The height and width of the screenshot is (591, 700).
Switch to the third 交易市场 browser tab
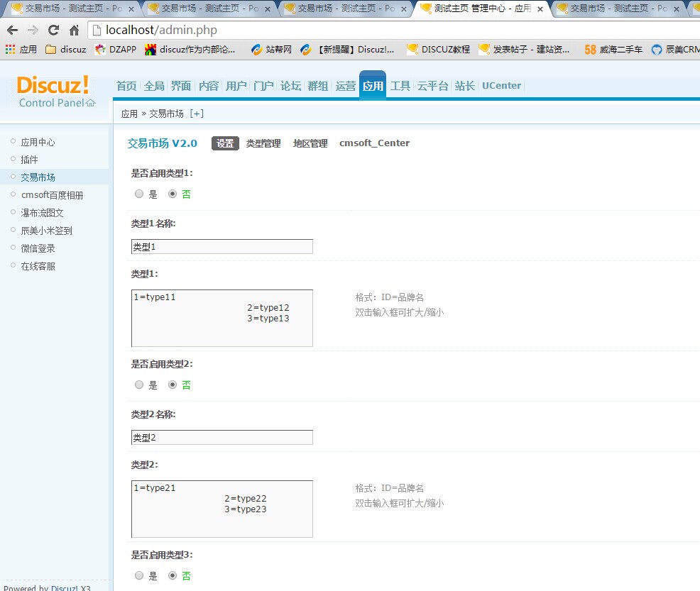pos(345,9)
